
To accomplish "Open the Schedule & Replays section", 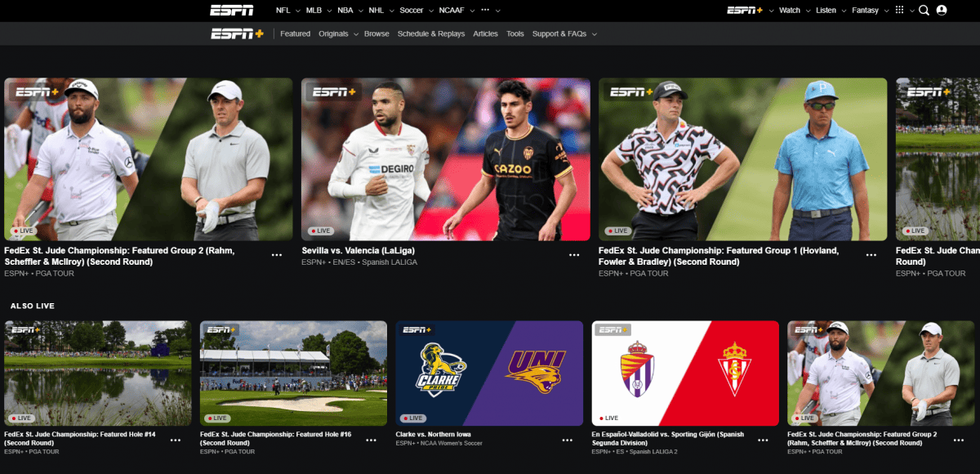I will (431, 34).
